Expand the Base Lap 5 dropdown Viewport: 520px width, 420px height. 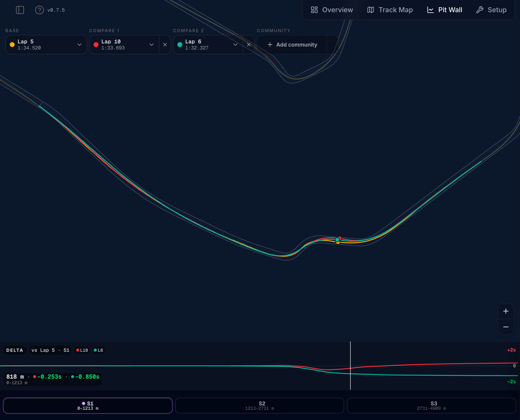(x=46, y=45)
